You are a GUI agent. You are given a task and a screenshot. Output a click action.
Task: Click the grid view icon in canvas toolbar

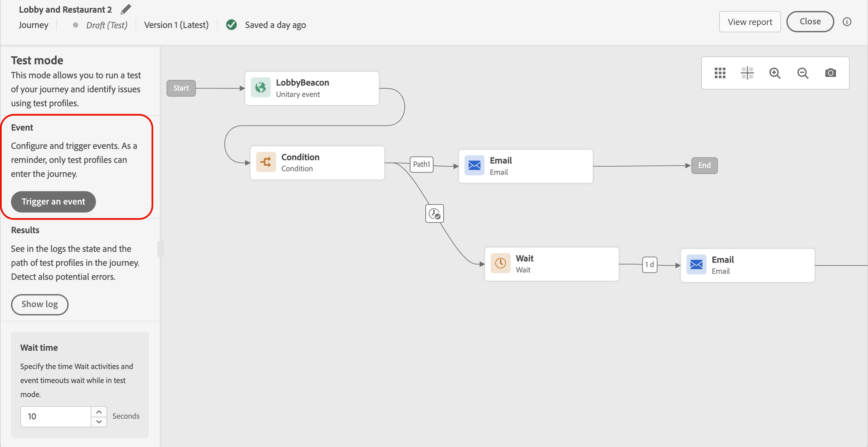coord(720,73)
